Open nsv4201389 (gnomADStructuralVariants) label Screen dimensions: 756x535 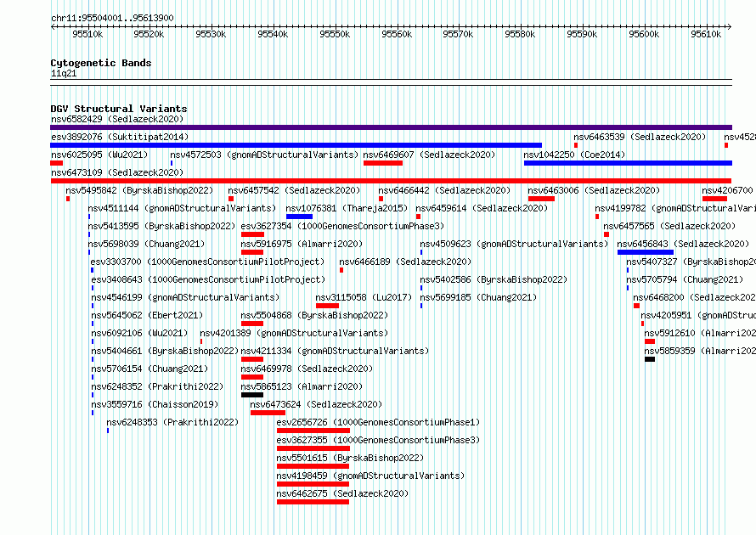coord(294,333)
